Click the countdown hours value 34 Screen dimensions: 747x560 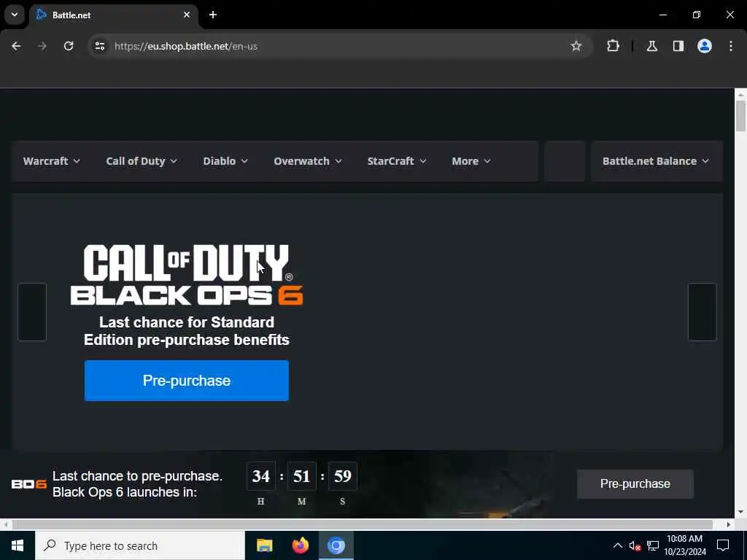tap(261, 476)
